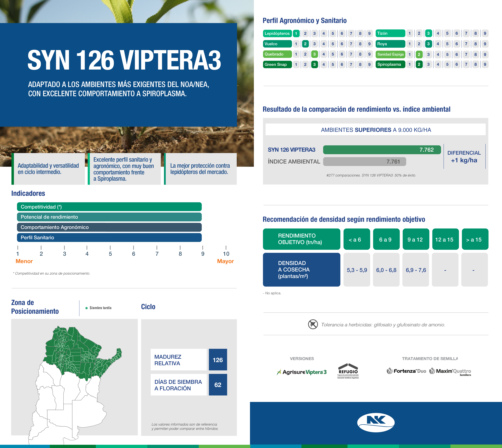Click the DÍAS DE SIEMBRA A FLORACIÓN label
The image size is (502, 448).
click(179, 385)
